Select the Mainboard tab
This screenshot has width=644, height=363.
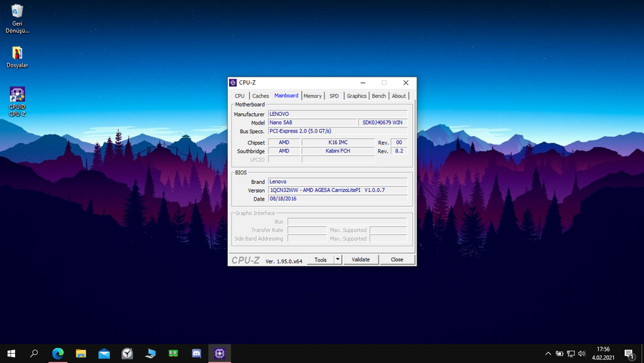286,95
